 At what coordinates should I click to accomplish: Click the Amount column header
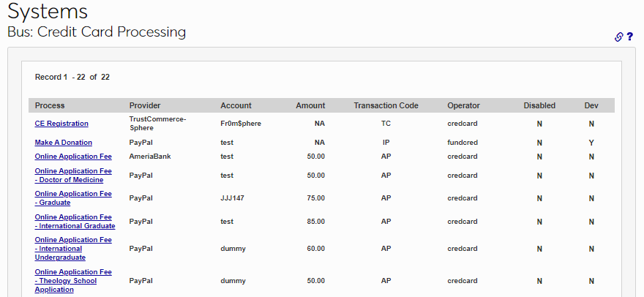click(x=310, y=105)
